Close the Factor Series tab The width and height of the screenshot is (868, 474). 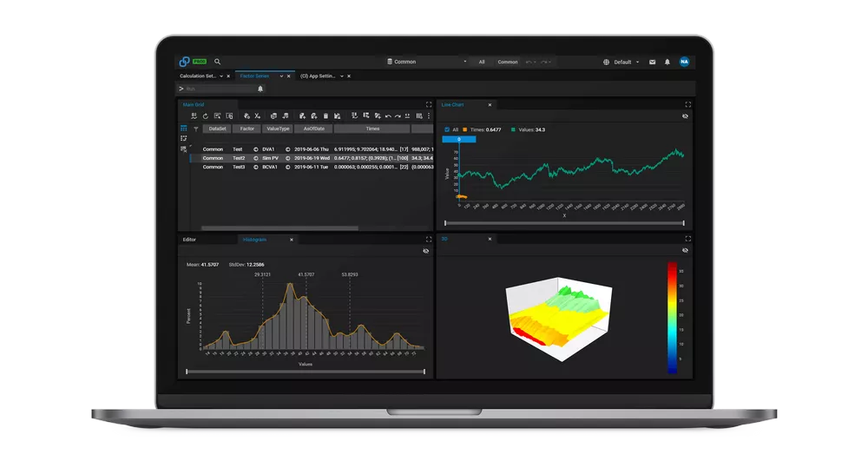(x=288, y=76)
